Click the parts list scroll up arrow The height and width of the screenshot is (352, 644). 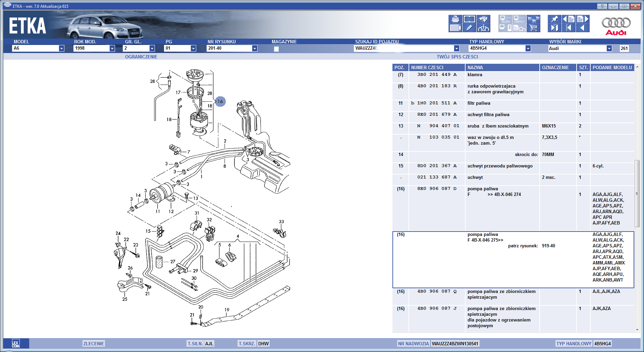(x=637, y=67)
